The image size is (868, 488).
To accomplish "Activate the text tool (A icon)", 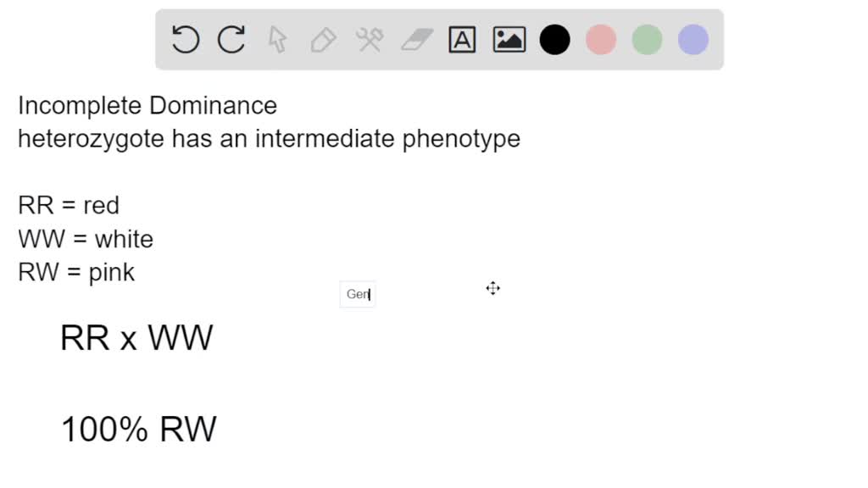I will (x=462, y=39).
